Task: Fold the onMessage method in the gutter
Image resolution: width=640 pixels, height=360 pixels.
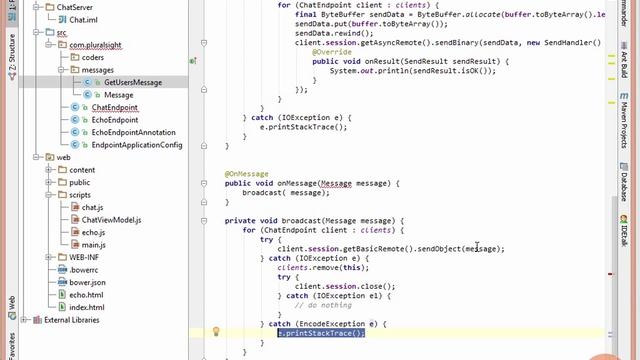Action: pos(204,183)
